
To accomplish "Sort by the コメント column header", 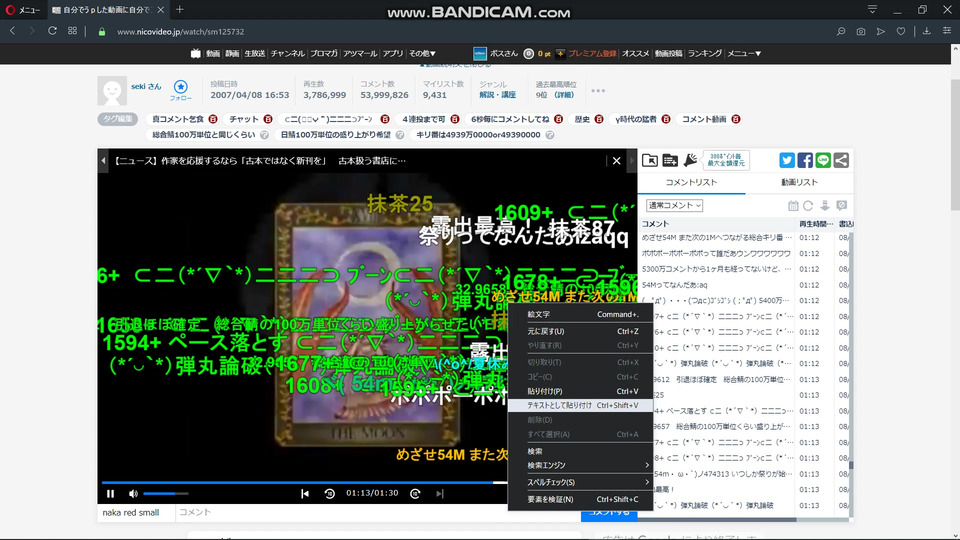I will (x=655, y=223).
